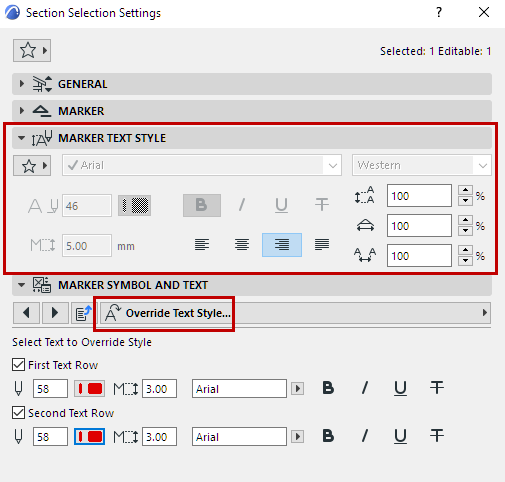
Task: Click the page list icon with blue arrow
Action: pyautogui.click(x=83, y=313)
